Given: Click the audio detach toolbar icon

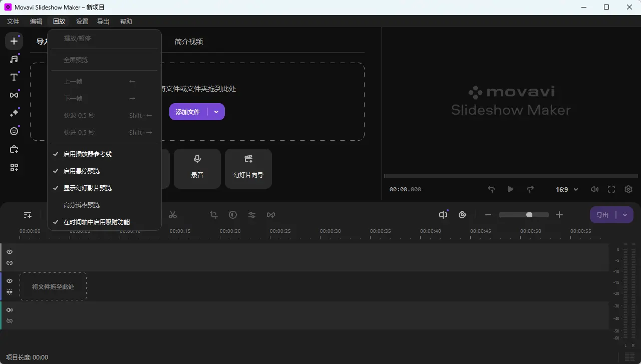Looking at the screenshot, I should pos(443,215).
